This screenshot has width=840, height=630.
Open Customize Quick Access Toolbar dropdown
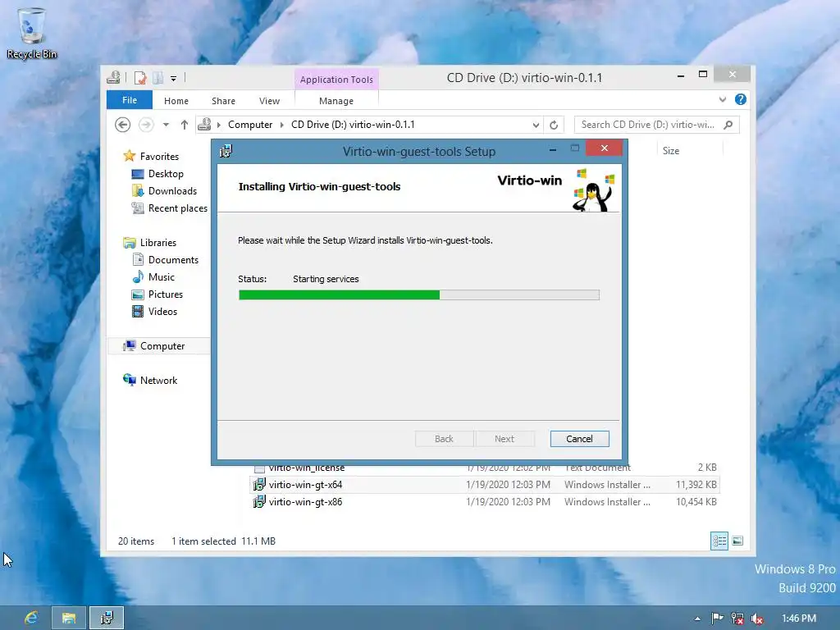(x=174, y=79)
